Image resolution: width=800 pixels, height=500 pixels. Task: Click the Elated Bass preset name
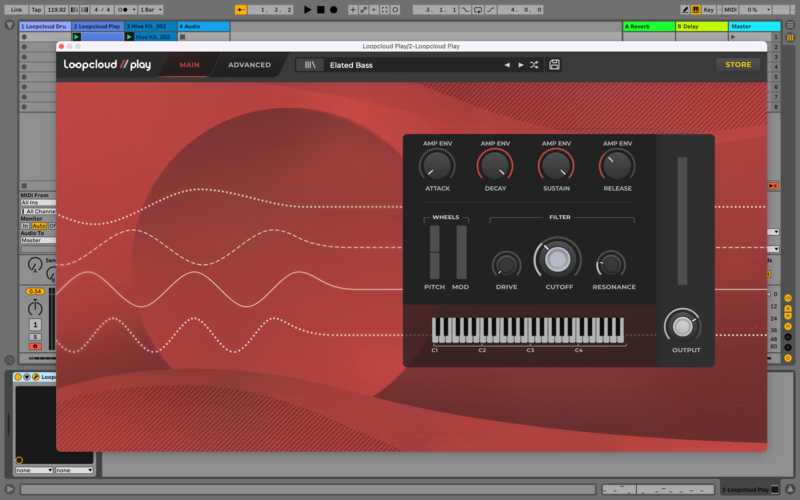pos(351,65)
